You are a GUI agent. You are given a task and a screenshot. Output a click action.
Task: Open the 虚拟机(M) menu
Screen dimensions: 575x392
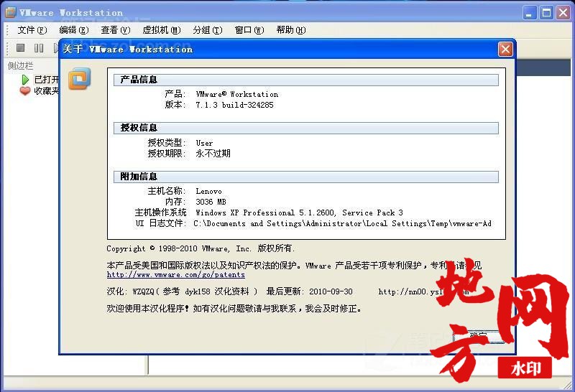pos(161,30)
